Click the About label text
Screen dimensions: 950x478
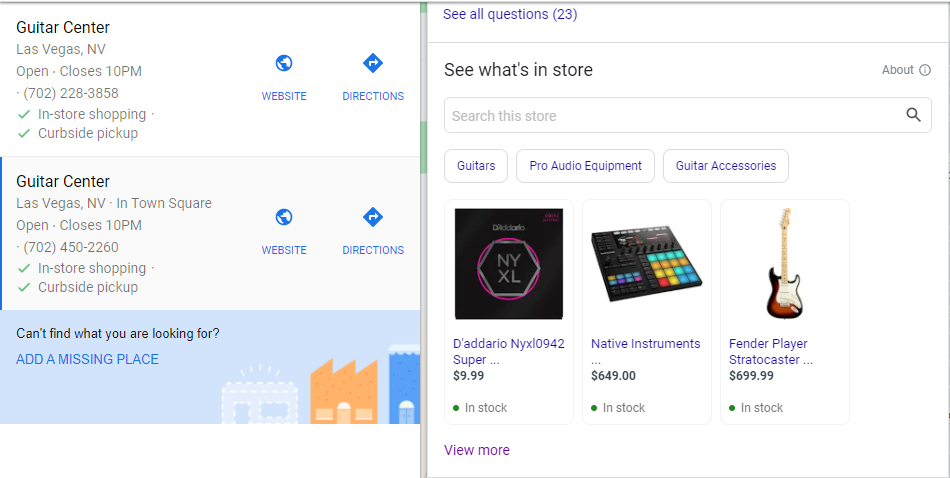point(897,70)
